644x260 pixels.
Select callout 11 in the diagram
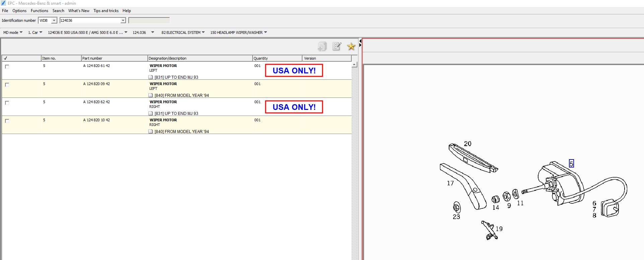520,203
